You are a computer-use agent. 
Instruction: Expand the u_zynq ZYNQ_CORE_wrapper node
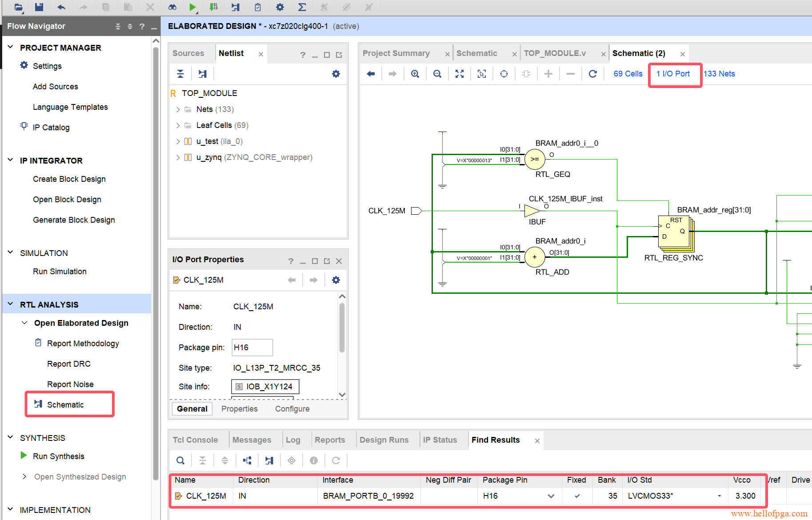(178, 157)
